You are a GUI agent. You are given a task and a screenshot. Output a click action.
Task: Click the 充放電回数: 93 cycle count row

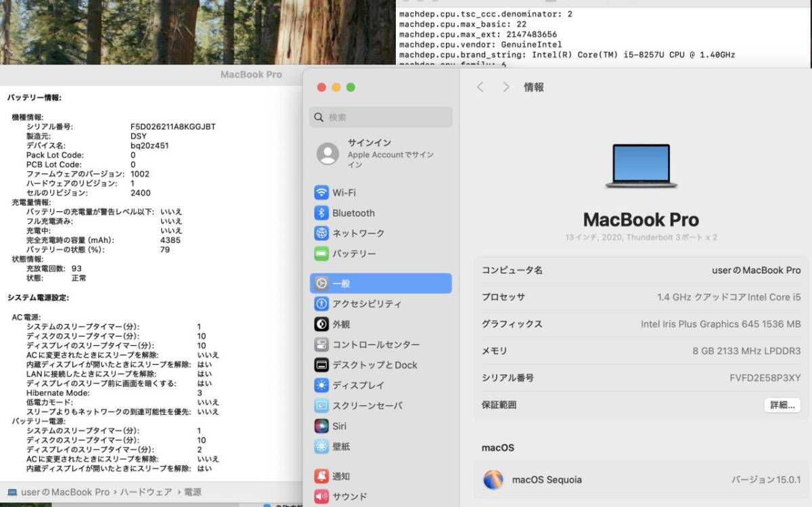coord(54,269)
